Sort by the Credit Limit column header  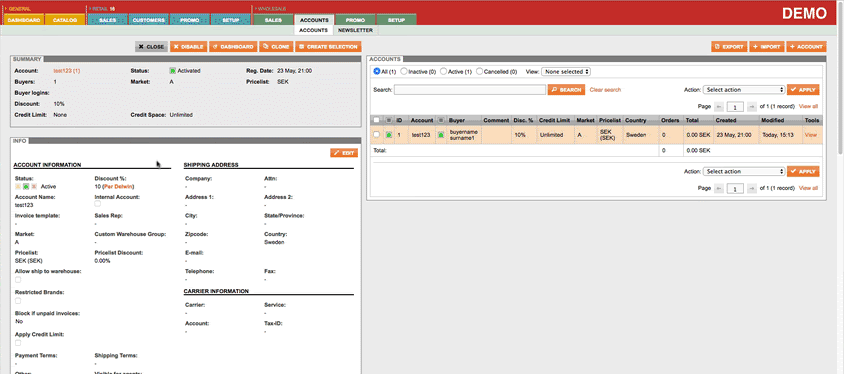coord(555,120)
